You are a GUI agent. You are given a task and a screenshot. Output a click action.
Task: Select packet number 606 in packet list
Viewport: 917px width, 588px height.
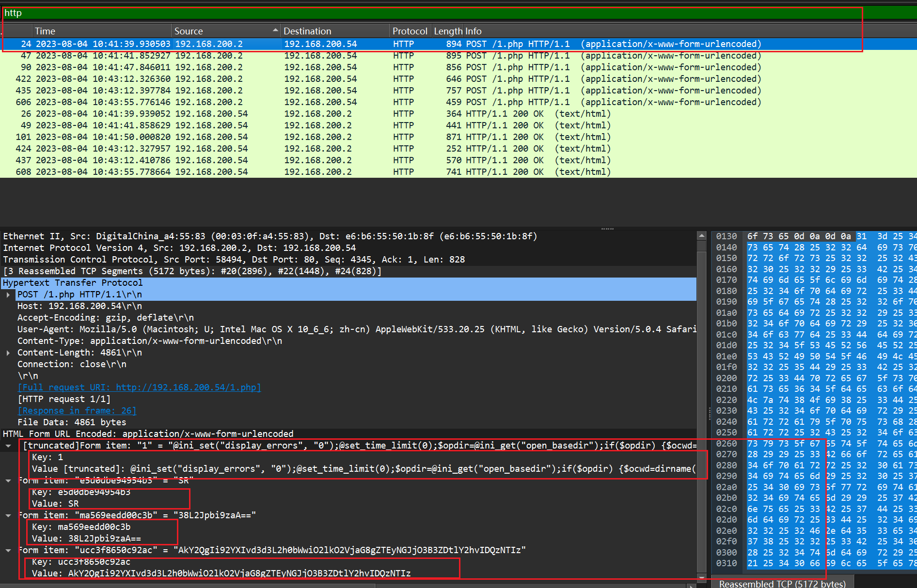point(458,102)
